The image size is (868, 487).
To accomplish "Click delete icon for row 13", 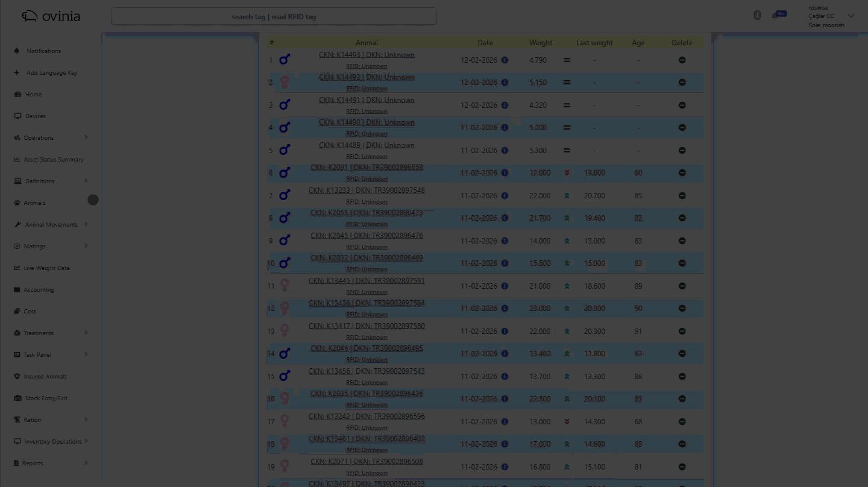I will click(x=682, y=331).
